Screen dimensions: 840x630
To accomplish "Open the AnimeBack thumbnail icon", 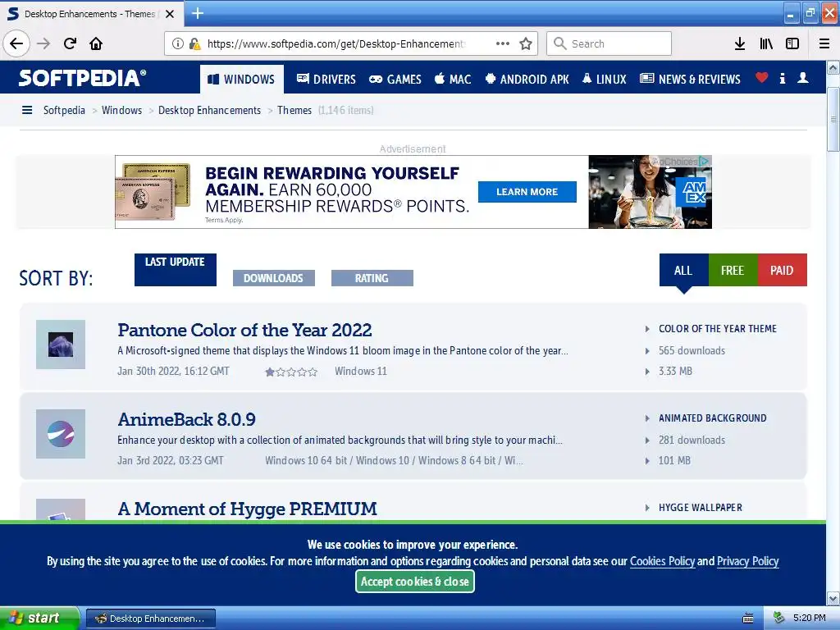I will tap(61, 434).
